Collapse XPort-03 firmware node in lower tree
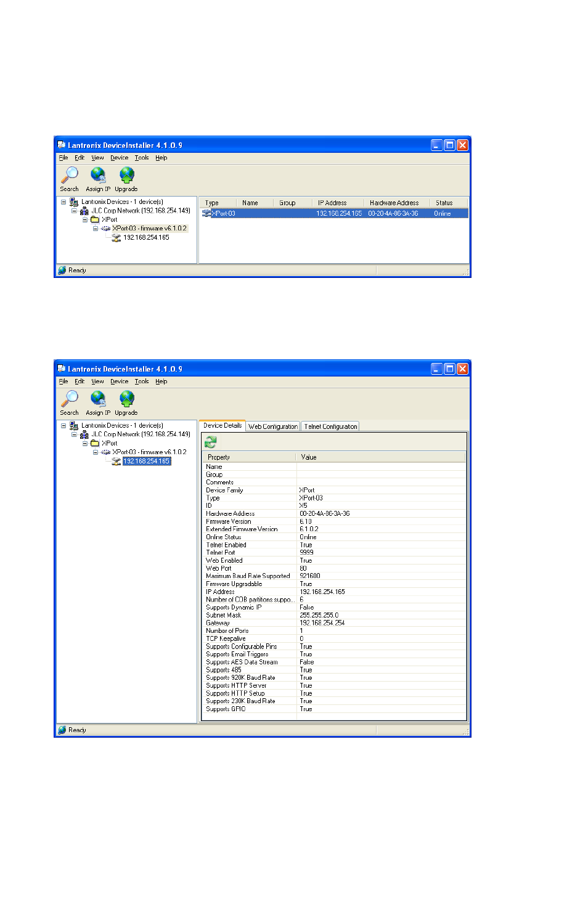This screenshot has width=588, height=909. [x=96, y=452]
